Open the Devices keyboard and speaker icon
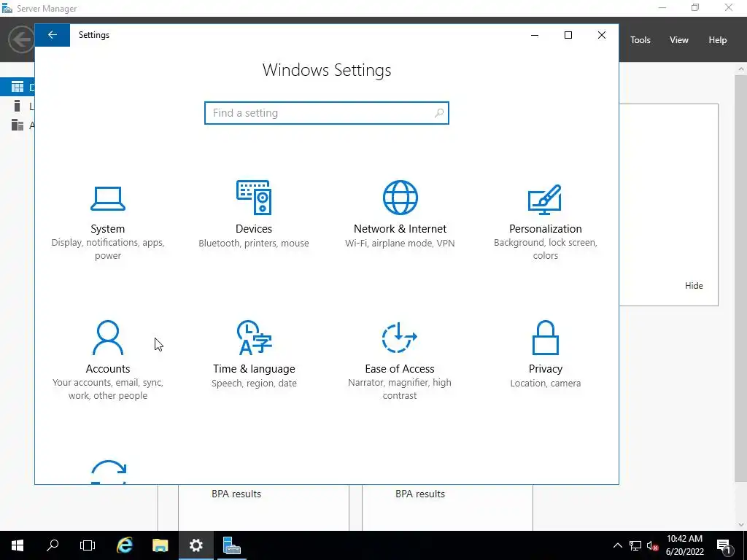Image resolution: width=747 pixels, height=560 pixels. pyautogui.click(x=254, y=197)
